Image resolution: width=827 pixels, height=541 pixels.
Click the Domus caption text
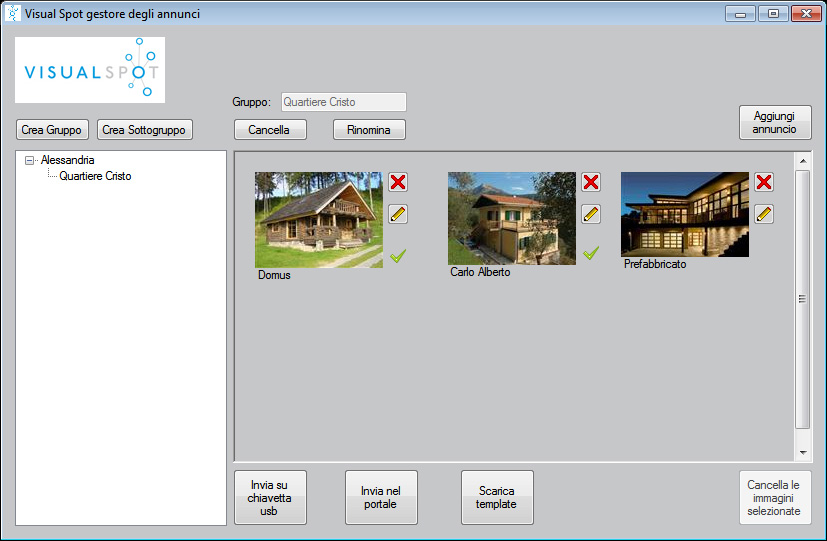(x=274, y=275)
